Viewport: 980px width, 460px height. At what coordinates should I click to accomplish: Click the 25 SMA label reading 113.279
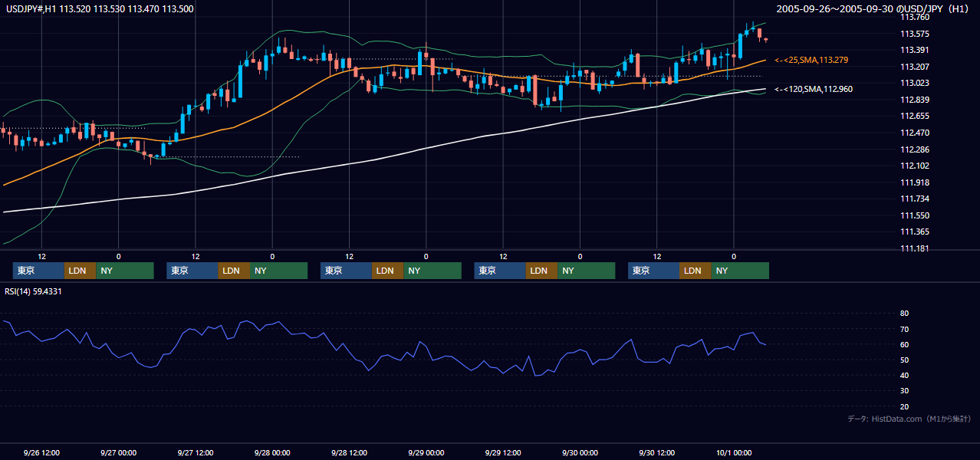point(811,60)
